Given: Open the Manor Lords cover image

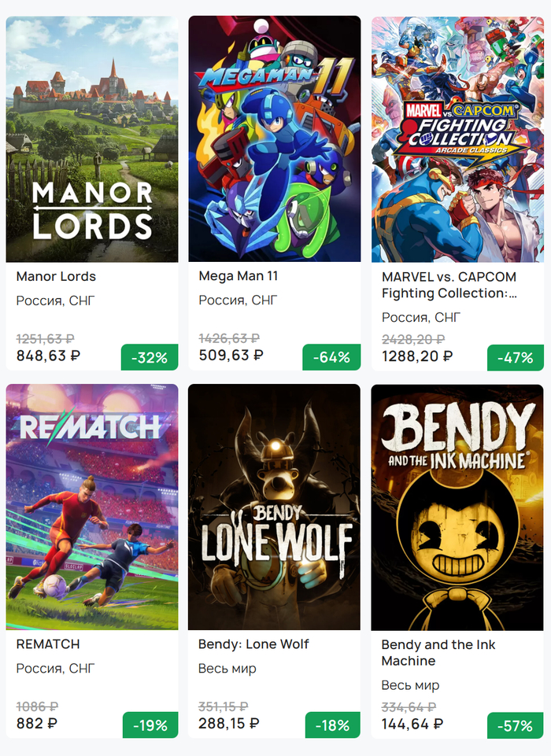Looking at the screenshot, I should pyautogui.click(x=92, y=139).
